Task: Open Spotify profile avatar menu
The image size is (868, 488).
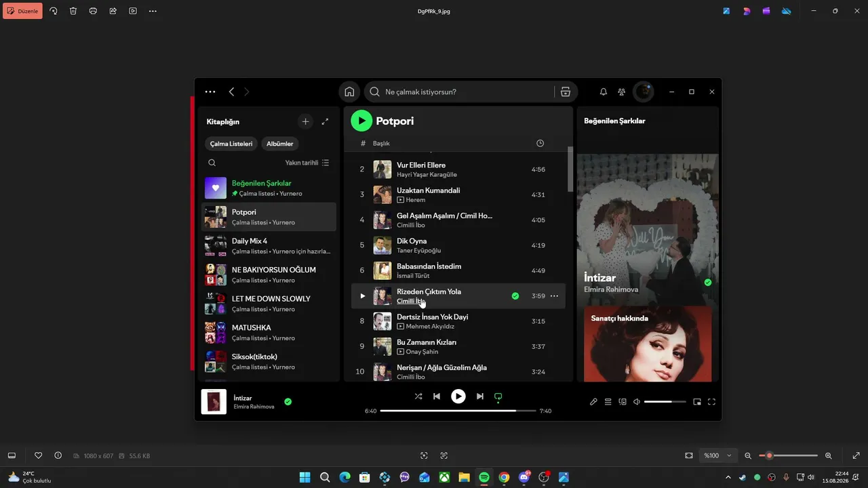Action: point(643,91)
